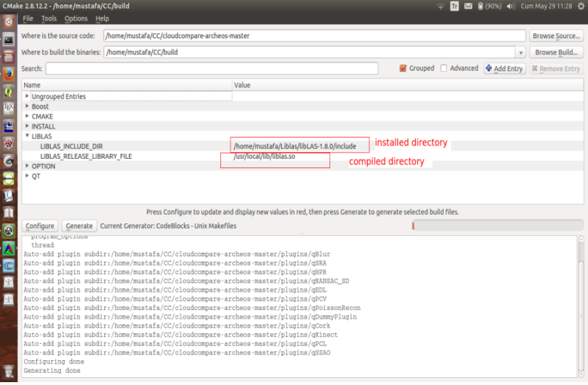Expand the QT group

28,176
